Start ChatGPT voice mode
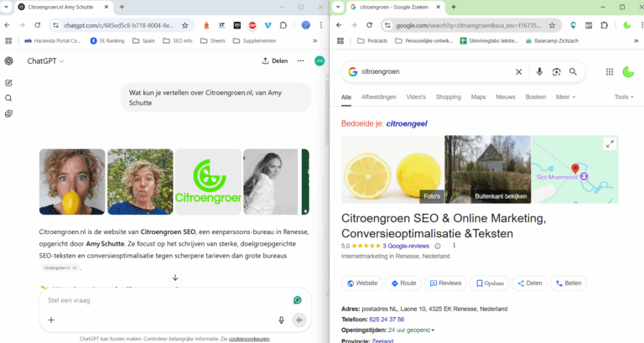Viewport: 644px width, 343px height. (x=299, y=320)
